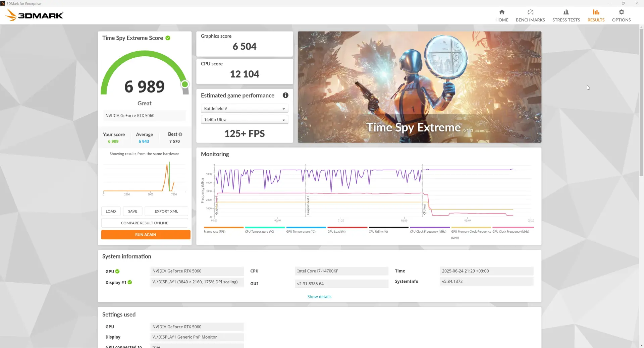The height and width of the screenshot is (348, 644).
Task: Click the orange RUN AGAIN button
Action: (146, 235)
